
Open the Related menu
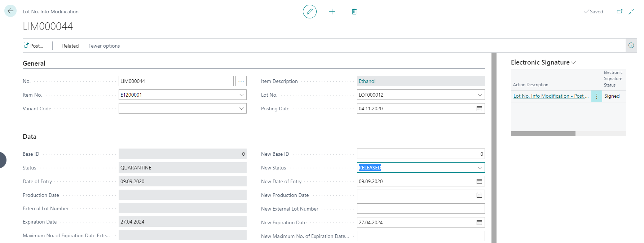click(x=70, y=46)
